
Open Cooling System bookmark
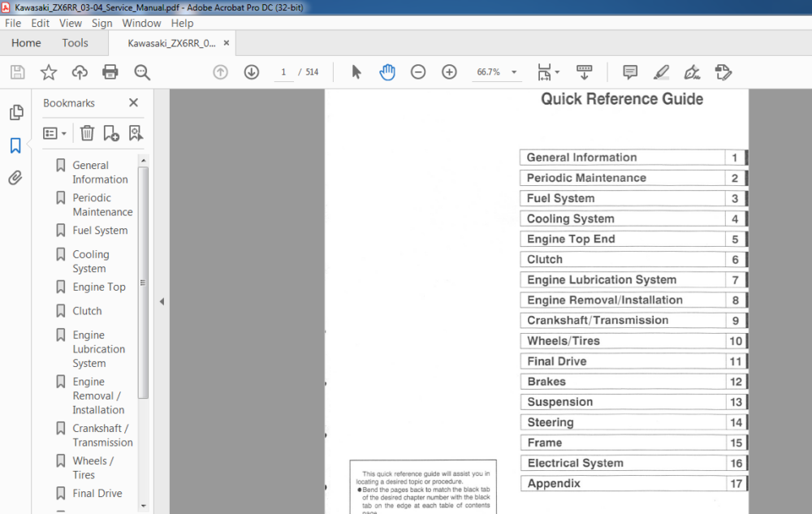(x=91, y=261)
